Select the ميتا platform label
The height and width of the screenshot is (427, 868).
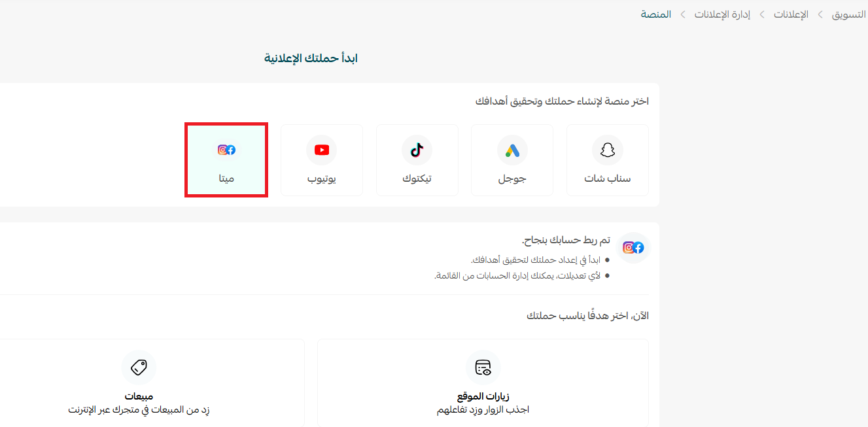coord(226,179)
